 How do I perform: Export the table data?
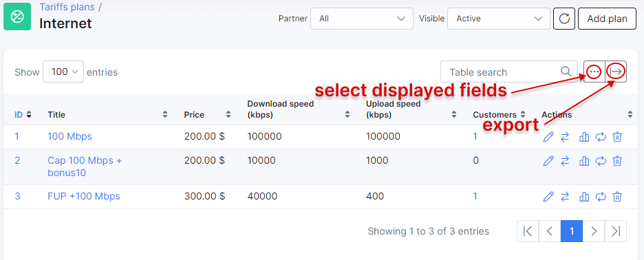point(616,72)
